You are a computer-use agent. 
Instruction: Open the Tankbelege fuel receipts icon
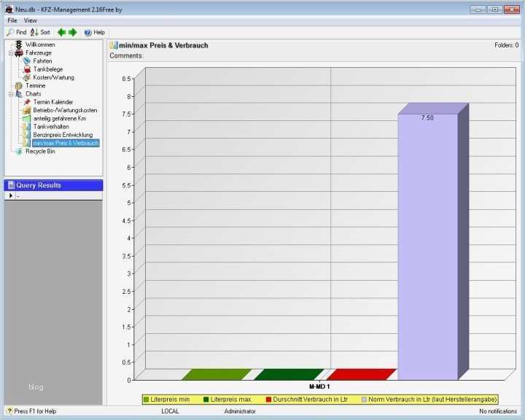[x=27, y=69]
